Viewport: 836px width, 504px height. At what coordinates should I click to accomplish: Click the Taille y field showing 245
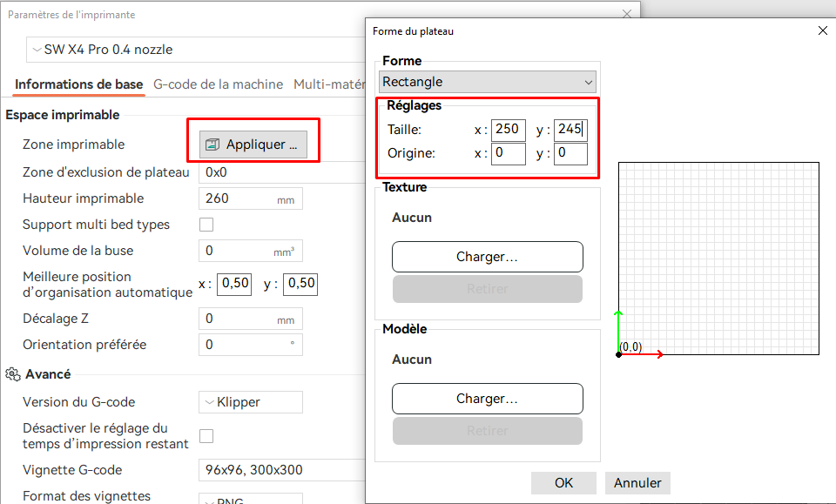click(x=570, y=130)
